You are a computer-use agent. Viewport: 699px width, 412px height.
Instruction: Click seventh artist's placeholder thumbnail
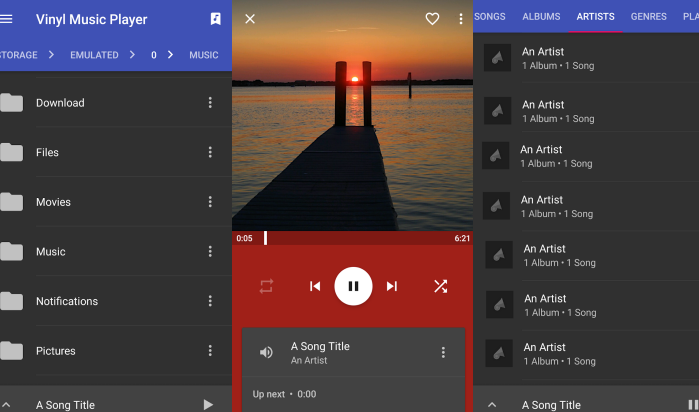[499, 353]
